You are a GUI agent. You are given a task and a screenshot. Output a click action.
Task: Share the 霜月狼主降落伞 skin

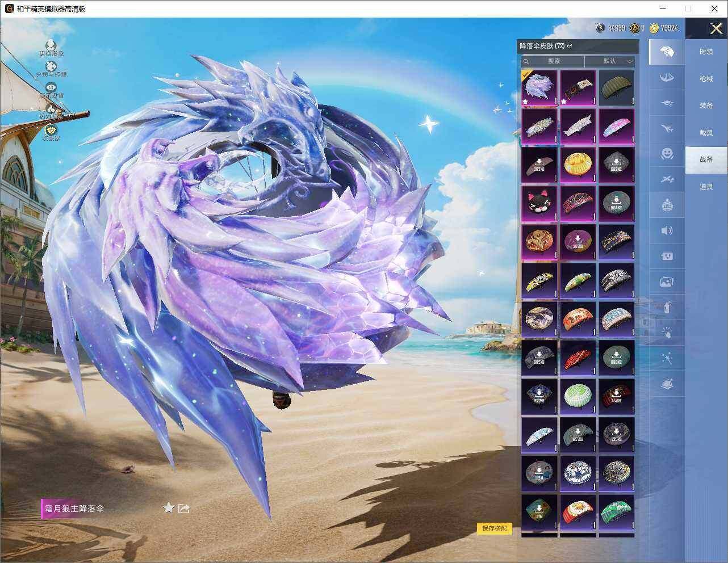coord(183,509)
